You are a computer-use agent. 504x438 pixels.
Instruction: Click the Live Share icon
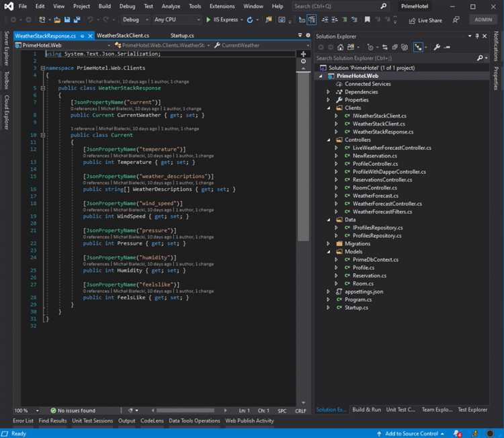click(x=412, y=21)
